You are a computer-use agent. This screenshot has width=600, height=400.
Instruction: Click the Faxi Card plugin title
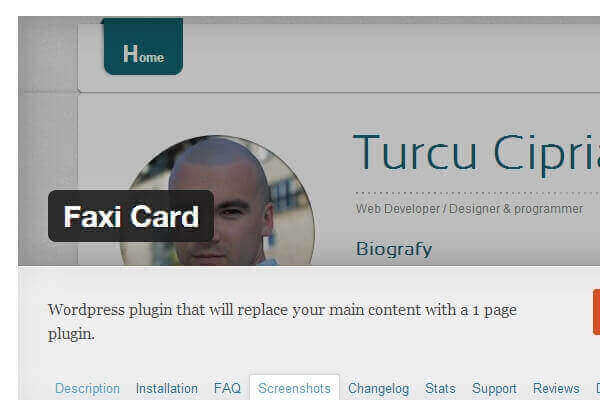point(131,216)
